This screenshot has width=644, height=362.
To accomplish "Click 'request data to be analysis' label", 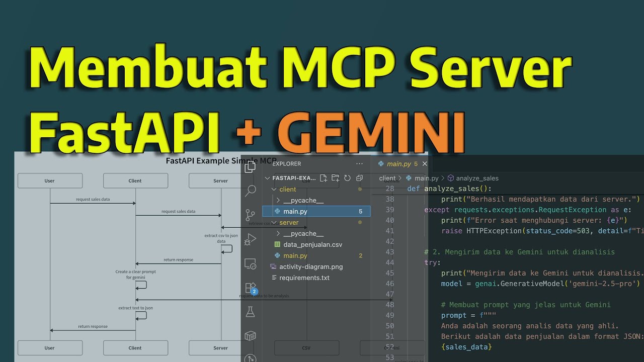I will (264, 296).
